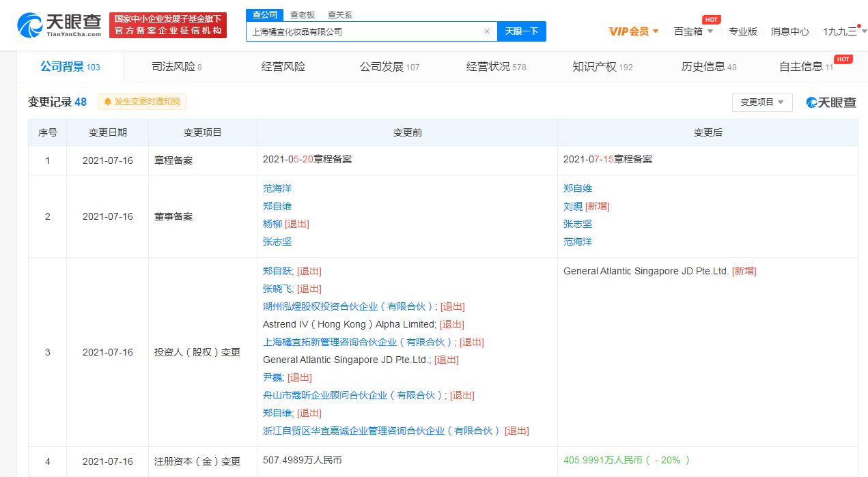868x477 pixels.
Task: Open 范海洋 in the 变更前 column
Action: coord(277,188)
